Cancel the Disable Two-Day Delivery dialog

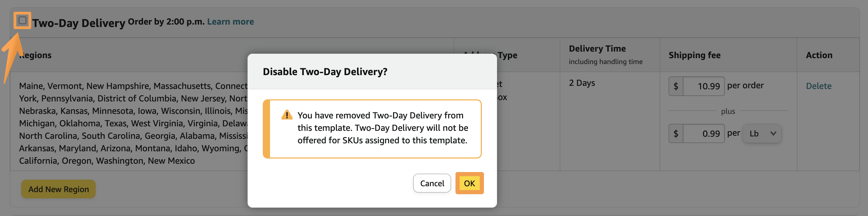coord(432,183)
